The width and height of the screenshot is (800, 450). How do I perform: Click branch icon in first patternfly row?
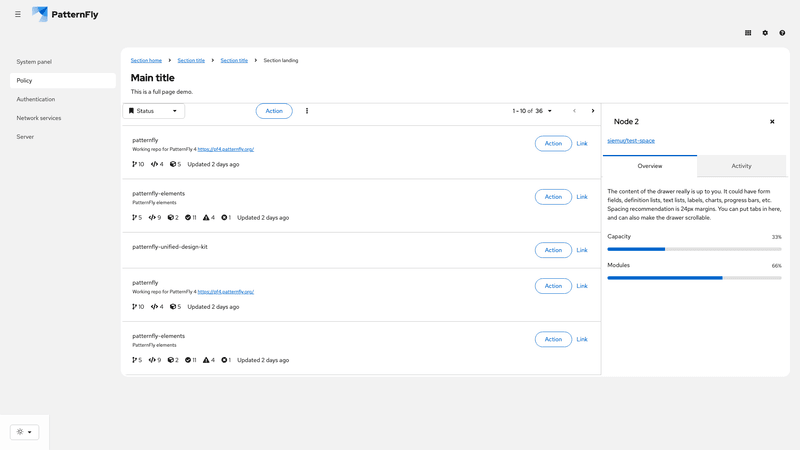pyautogui.click(x=134, y=164)
